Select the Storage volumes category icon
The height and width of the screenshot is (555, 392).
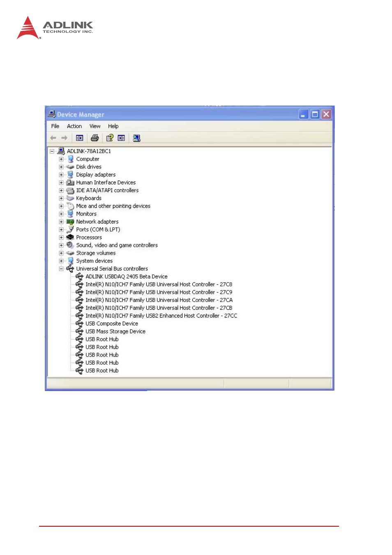pyautogui.click(x=70, y=253)
